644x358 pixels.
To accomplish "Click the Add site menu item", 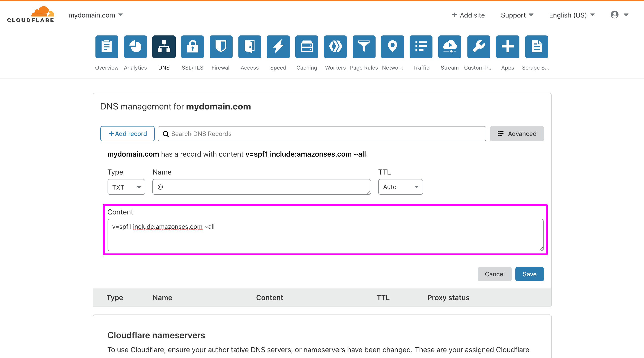I will [468, 15].
